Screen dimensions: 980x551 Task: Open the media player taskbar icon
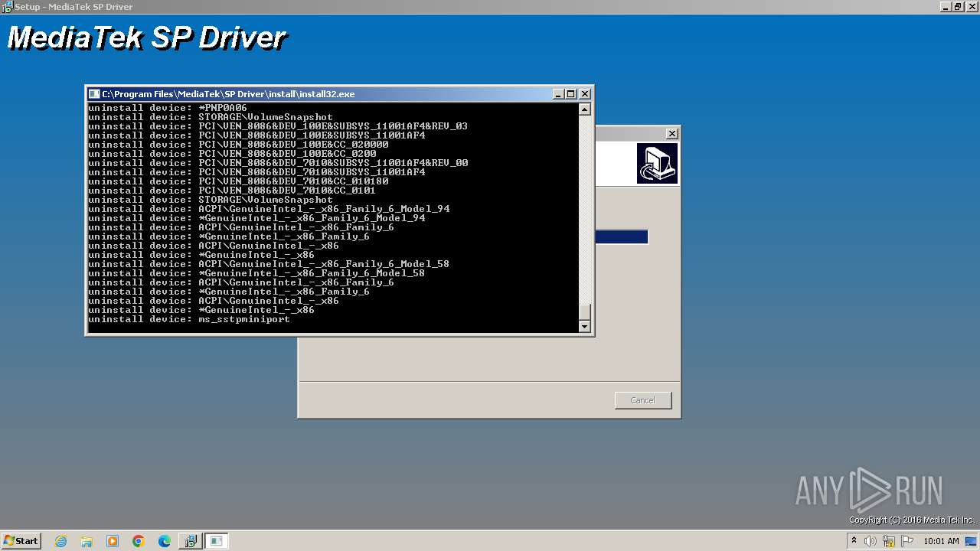point(113,541)
